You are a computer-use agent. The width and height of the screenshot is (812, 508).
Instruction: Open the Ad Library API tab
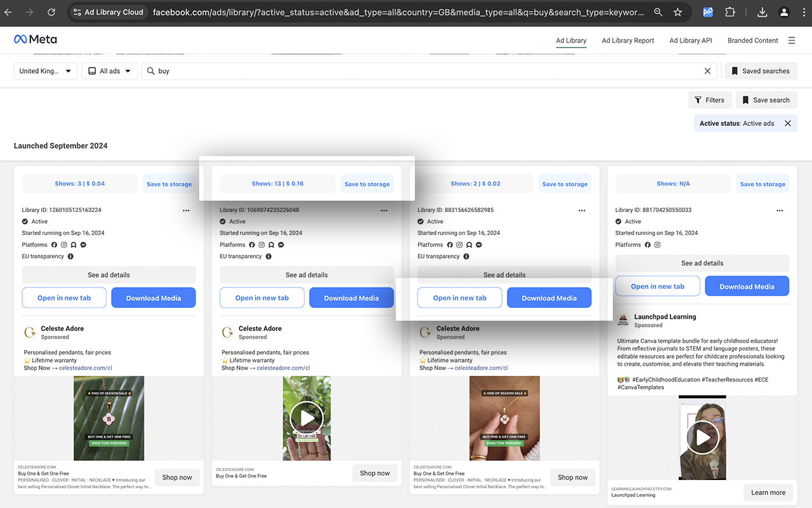click(691, 41)
